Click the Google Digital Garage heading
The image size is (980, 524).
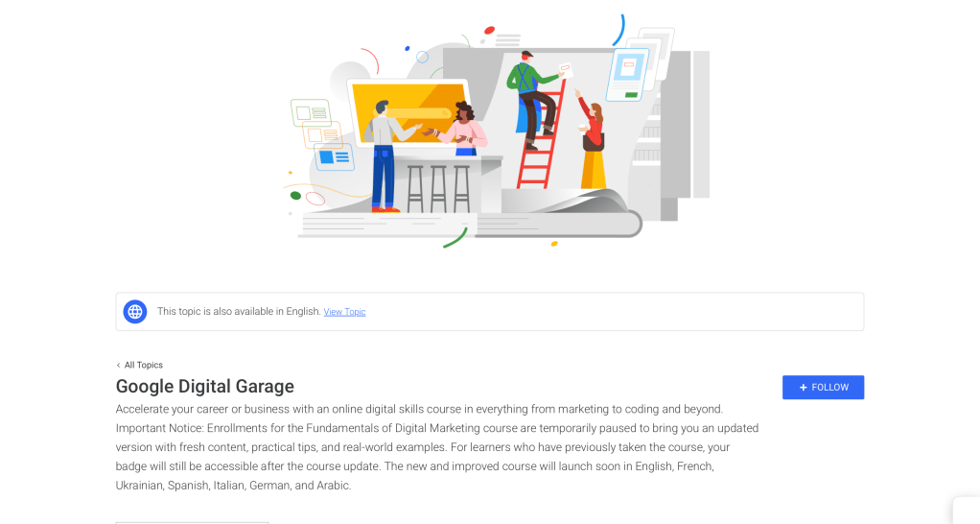(x=205, y=387)
